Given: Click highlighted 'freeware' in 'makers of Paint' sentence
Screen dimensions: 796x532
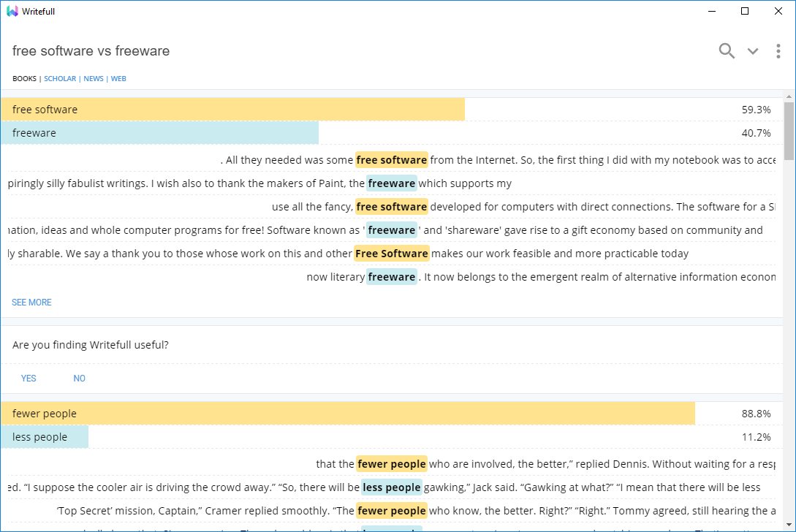Looking at the screenshot, I should (391, 183).
